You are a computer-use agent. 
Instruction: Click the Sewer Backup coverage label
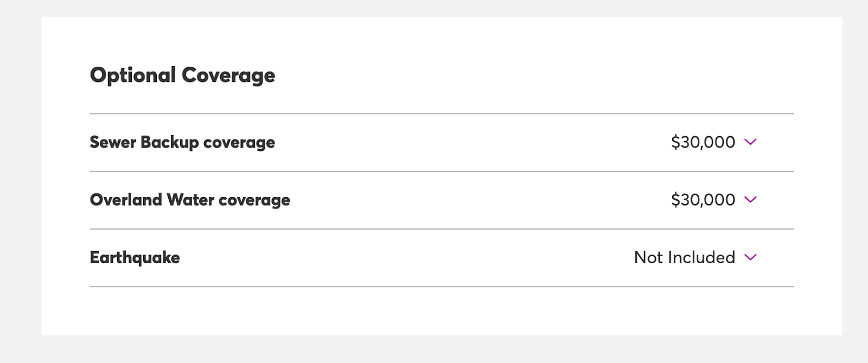point(182,142)
